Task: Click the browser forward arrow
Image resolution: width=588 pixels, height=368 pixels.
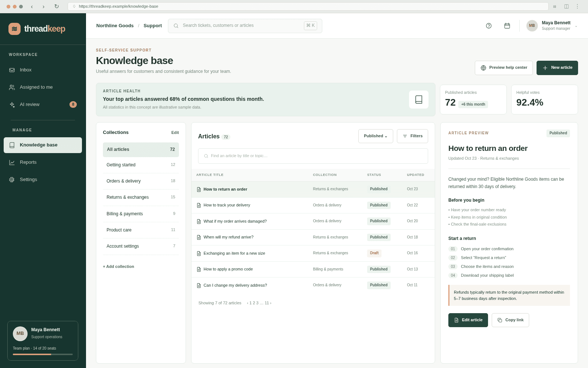Action: (x=43, y=6)
